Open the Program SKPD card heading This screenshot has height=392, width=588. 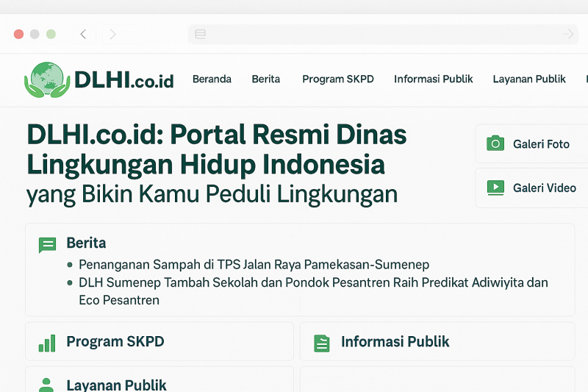115,341
